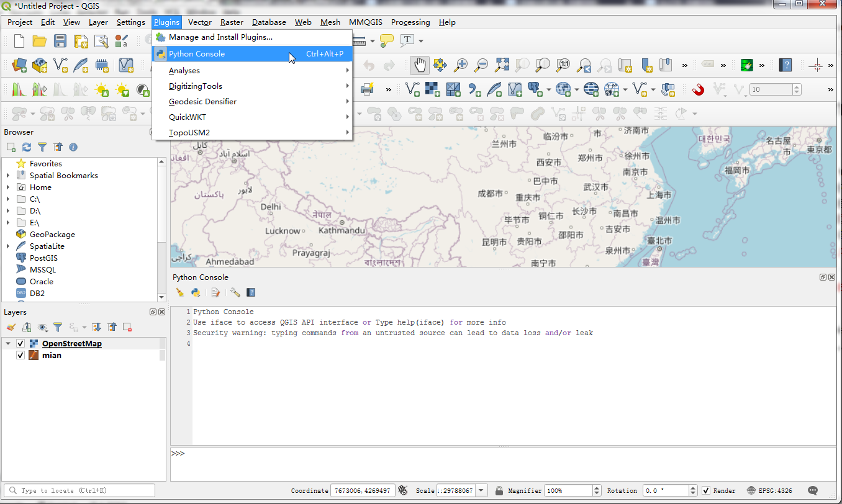The height and width of the screenshot is (504, 842).
Task: Click the Zoom Out magnifier tool
Action: [x=481, y=65]
